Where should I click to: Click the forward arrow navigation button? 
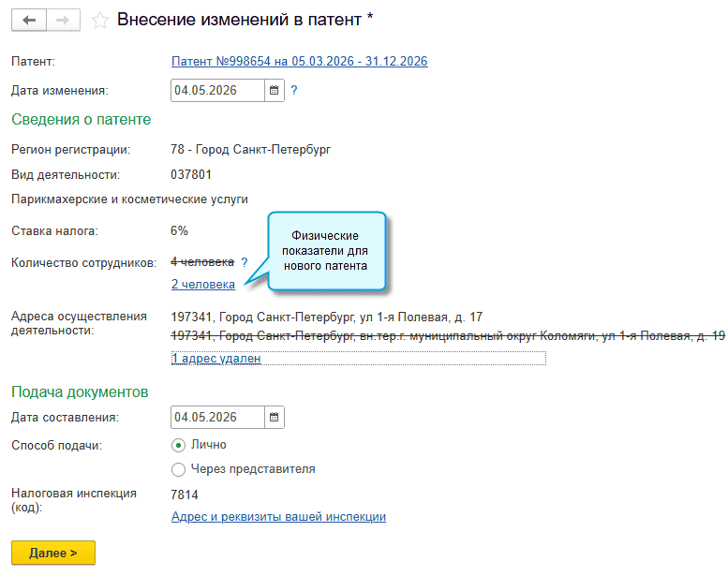pyautogui.click(x=63, y=20)
